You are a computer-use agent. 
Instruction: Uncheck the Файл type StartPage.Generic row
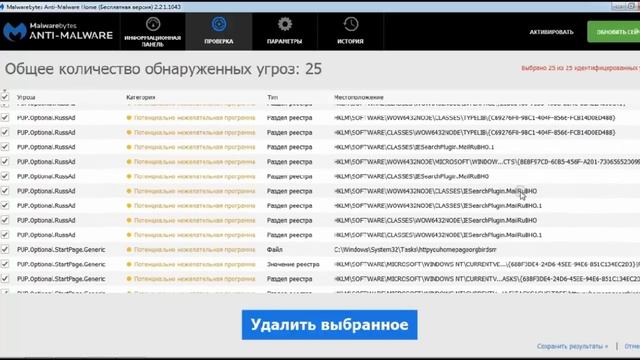(x=5, y=249)
